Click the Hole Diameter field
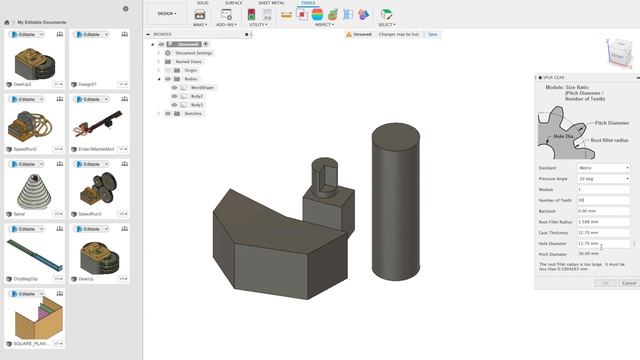Viewport: 640px width, 360px height. pyautogui.click(x=603, y=243)
